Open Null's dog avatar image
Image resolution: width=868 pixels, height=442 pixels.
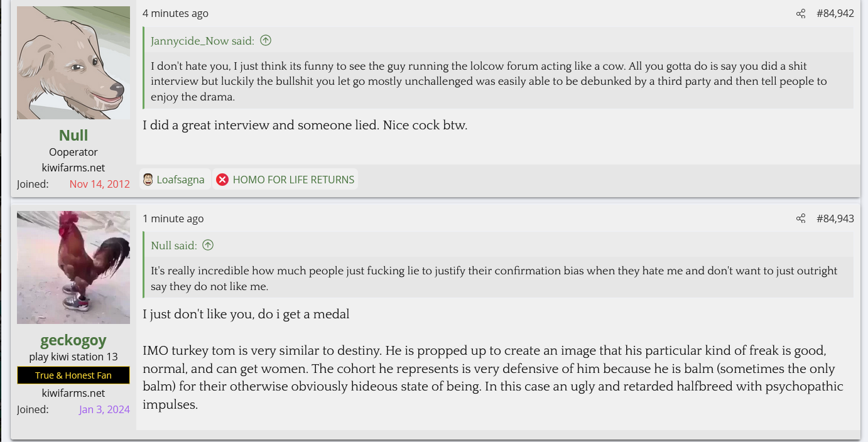[73, 63]
